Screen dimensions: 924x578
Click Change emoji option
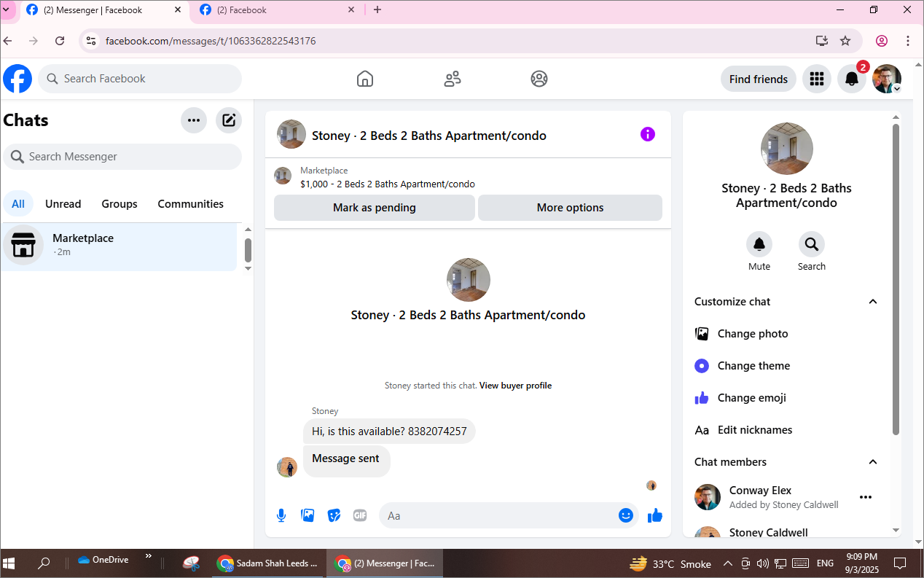tap(786, 398)
